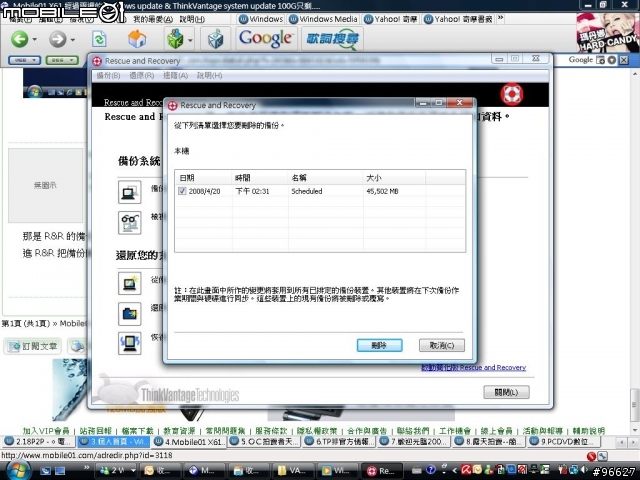Screen dimensions: 640x480
Task: Click the restore from backup computer icon
Action: point(129,283)
